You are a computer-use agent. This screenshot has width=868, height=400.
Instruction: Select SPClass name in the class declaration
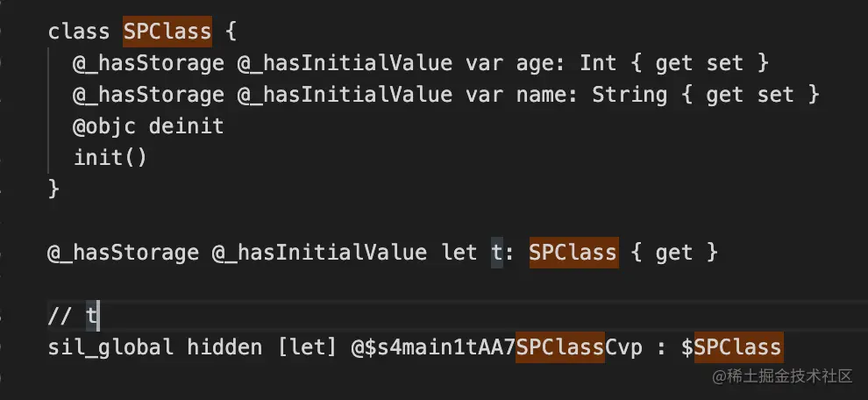[x=167, y=32]
